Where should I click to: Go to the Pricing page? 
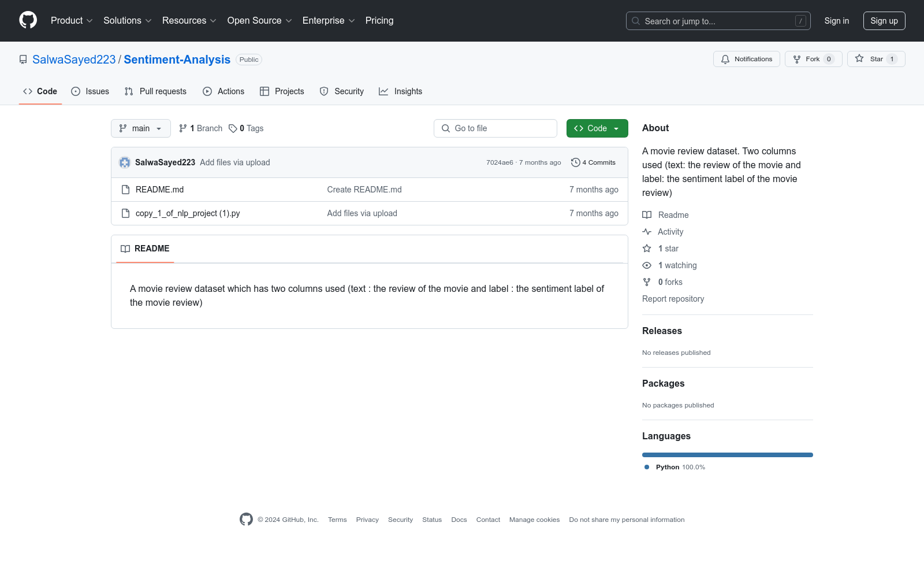click(379, 20)
